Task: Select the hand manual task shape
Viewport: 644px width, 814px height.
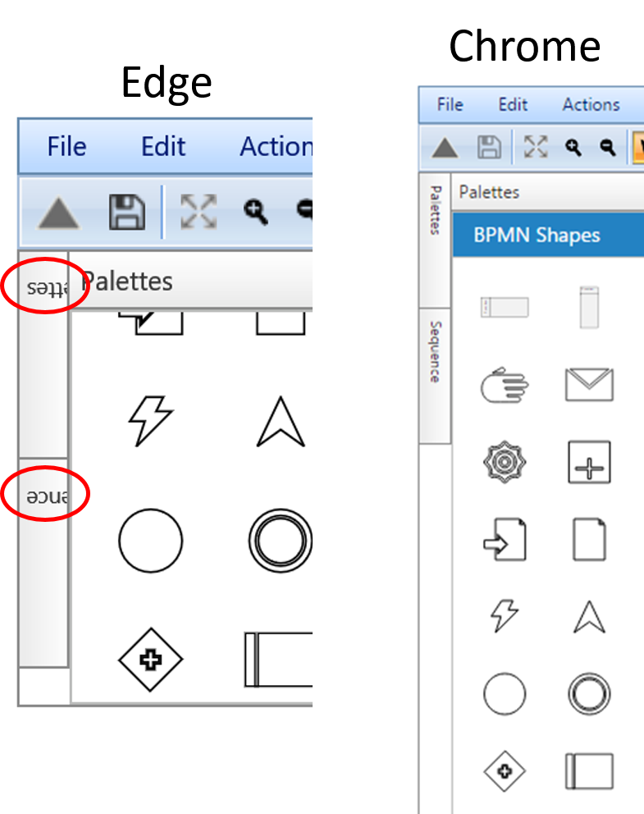Action: [505, 385]
